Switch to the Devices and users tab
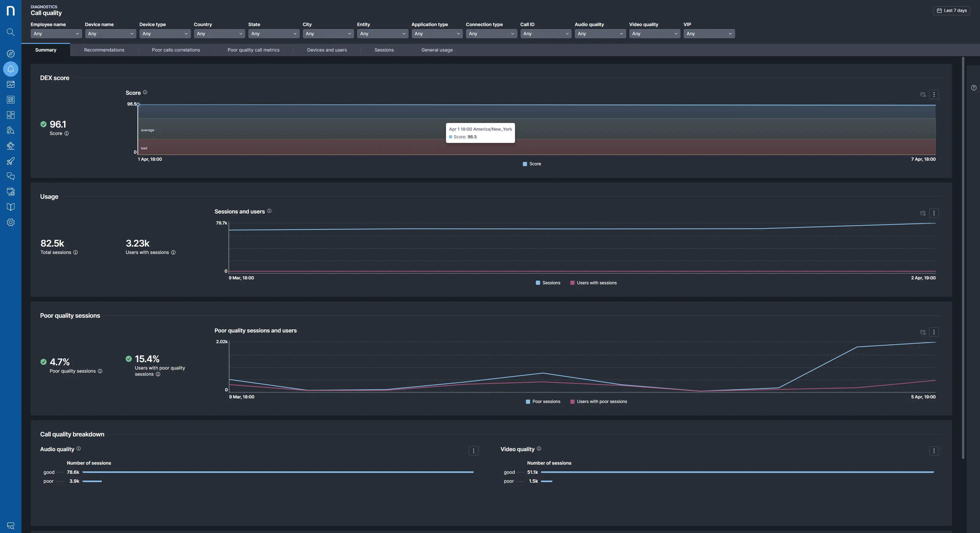 click(x=327, y=50)
